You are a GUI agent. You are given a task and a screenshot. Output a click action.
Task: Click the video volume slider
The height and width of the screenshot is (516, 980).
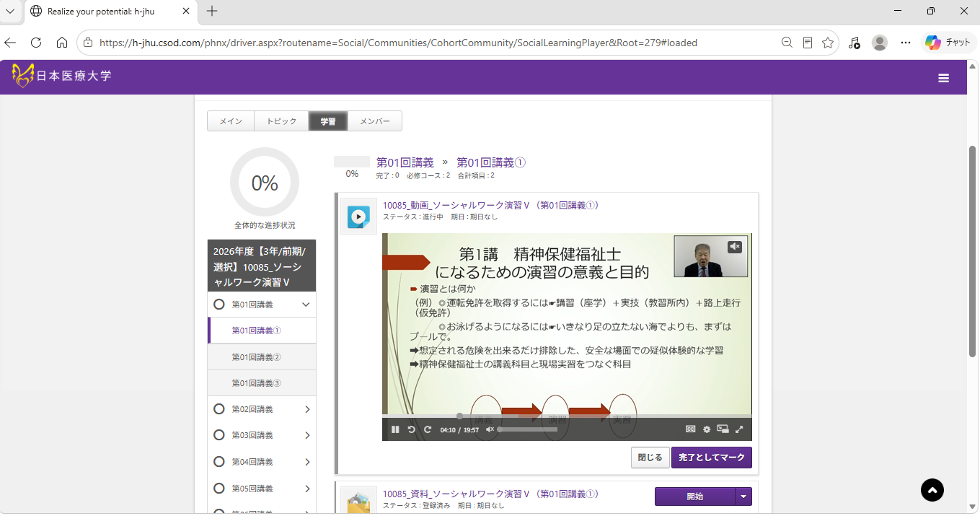pos(528,429)
